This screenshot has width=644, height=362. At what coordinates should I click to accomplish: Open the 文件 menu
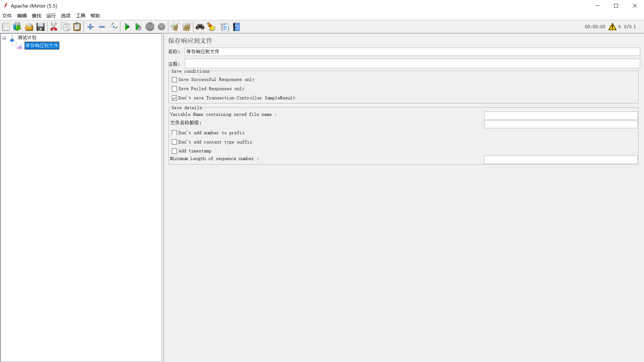pyautogui.click(x=7, y=16)
